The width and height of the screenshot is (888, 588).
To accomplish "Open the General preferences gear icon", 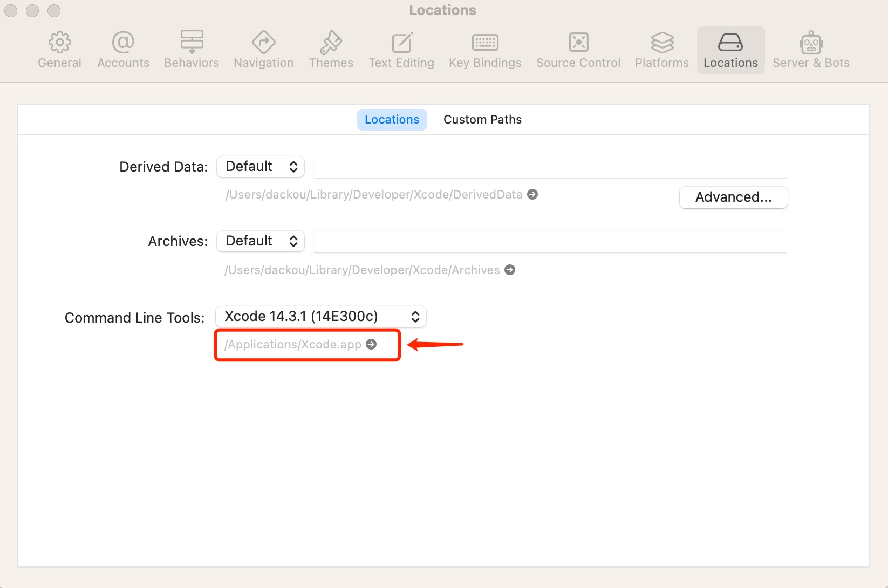I will pyautogui.click(x=59, y=43).
